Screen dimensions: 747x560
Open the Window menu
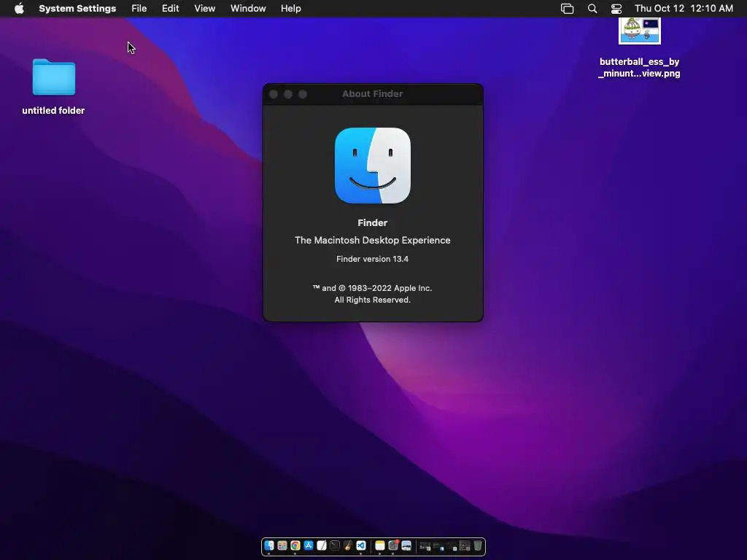[248, 8]
